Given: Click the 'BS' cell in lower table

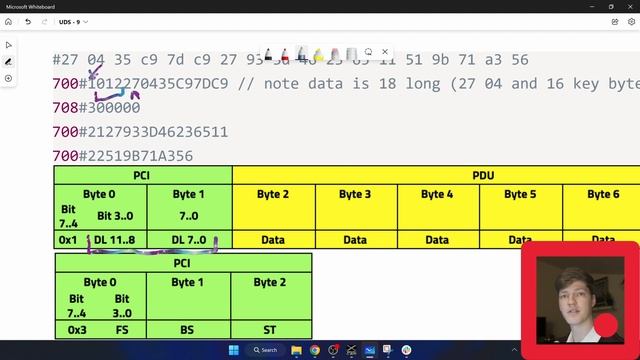Looking at the screenshot, I should coord(187,330).
